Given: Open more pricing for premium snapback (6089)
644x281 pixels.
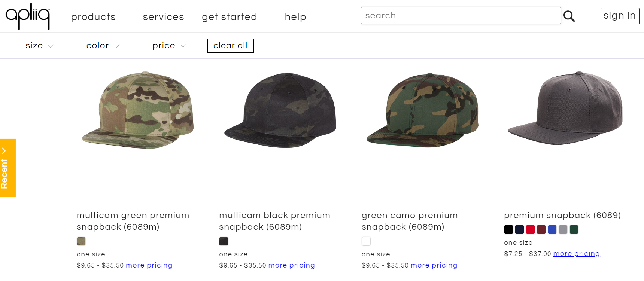Looking at the screenshot, I should pyautogui.click(x=576, y=253).
